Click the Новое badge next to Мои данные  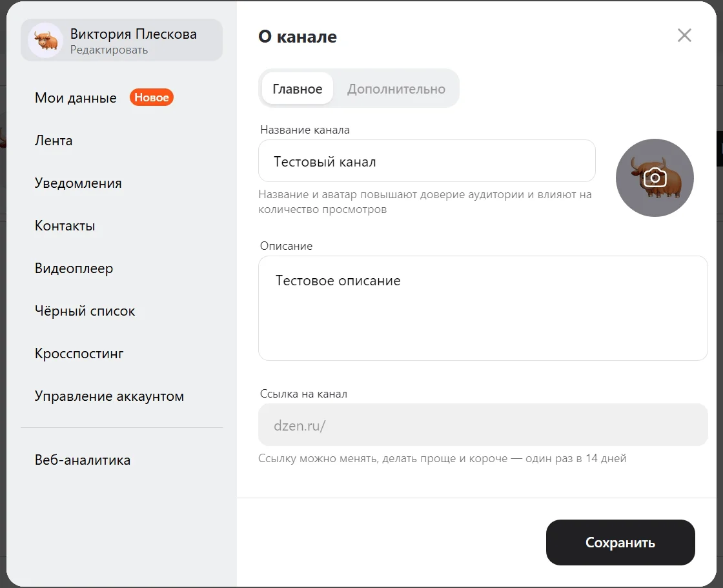pos(152,98)
